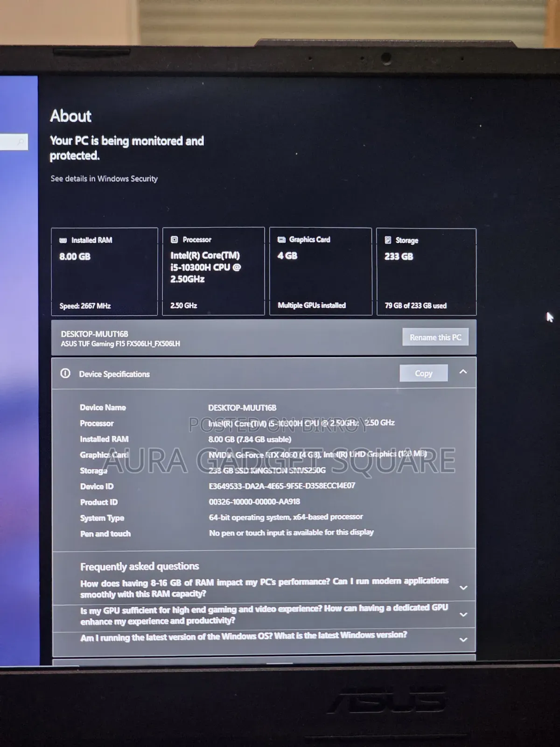Click the No pen or touch input text
The image size is (560, 747).
(x=291, y=533)
